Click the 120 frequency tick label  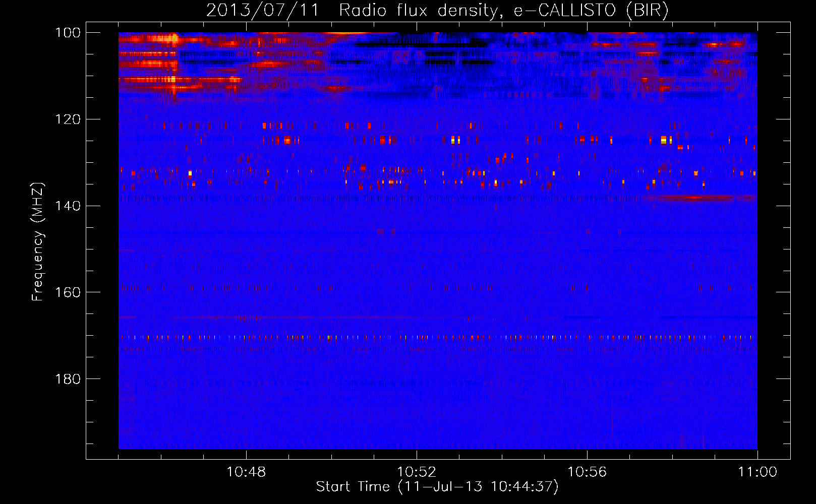click(x=68, y=119)
